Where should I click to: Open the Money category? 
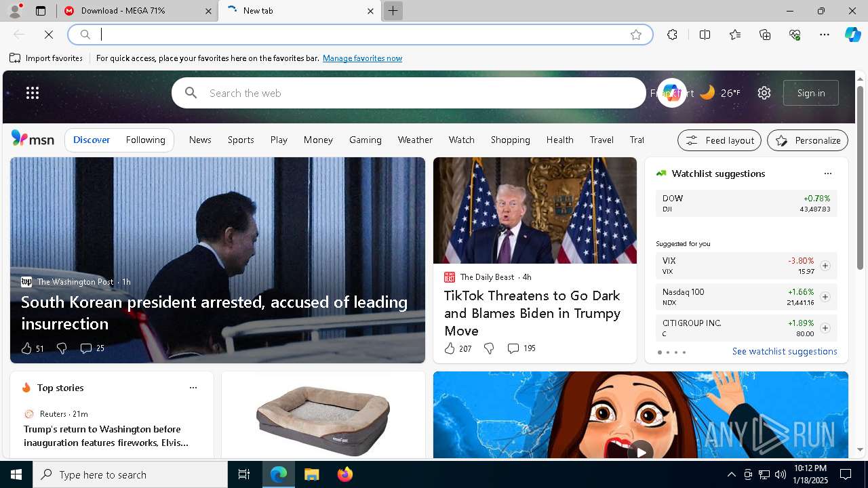click(x=318, y=140)
